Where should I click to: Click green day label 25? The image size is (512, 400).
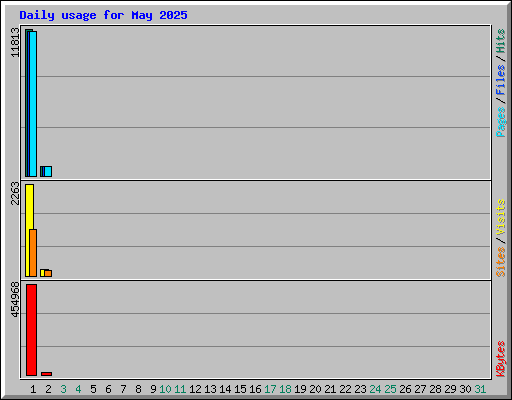390,389
